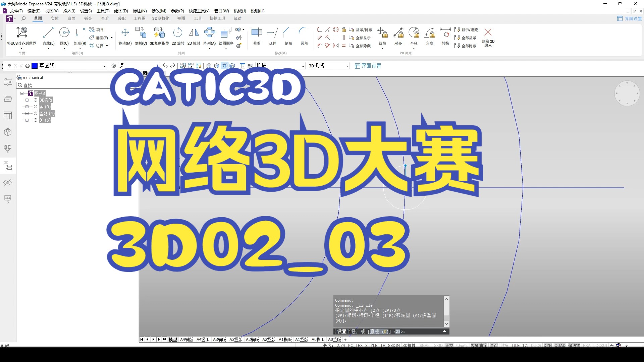Click Delete 2D Constraints (删除 2D 约束)

tap(488, 37)
